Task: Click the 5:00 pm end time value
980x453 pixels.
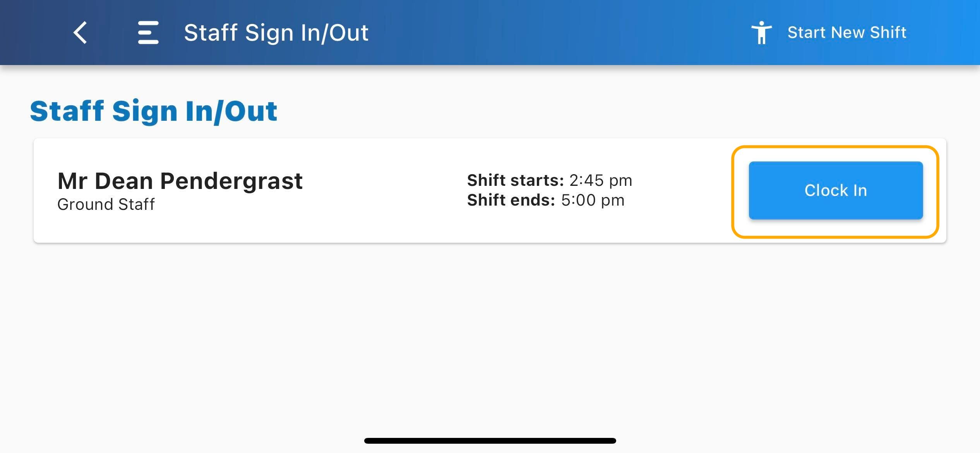Action: click(593, 200)
